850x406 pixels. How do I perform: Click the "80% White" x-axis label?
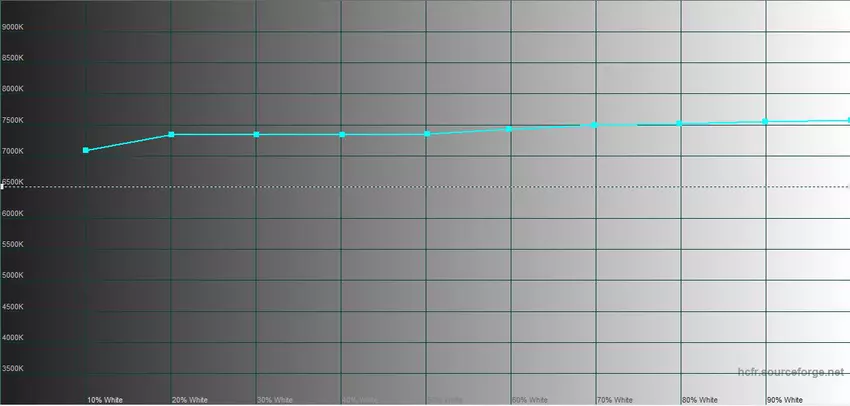699,399
